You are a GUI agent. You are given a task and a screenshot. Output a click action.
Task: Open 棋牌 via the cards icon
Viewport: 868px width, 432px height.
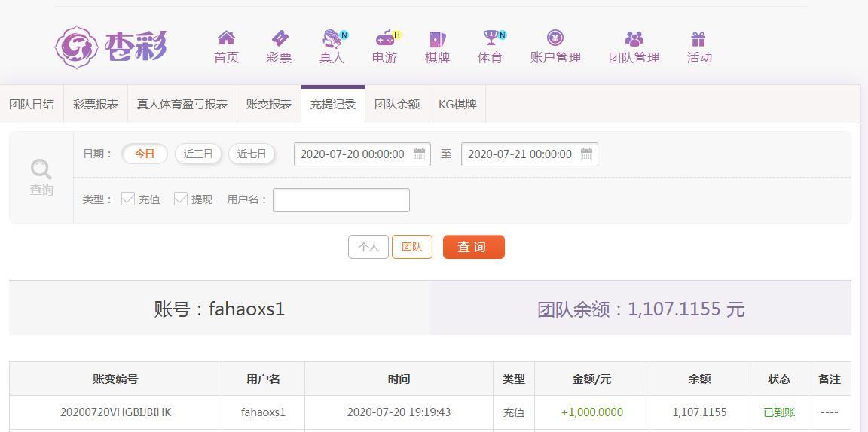point(437,38)
